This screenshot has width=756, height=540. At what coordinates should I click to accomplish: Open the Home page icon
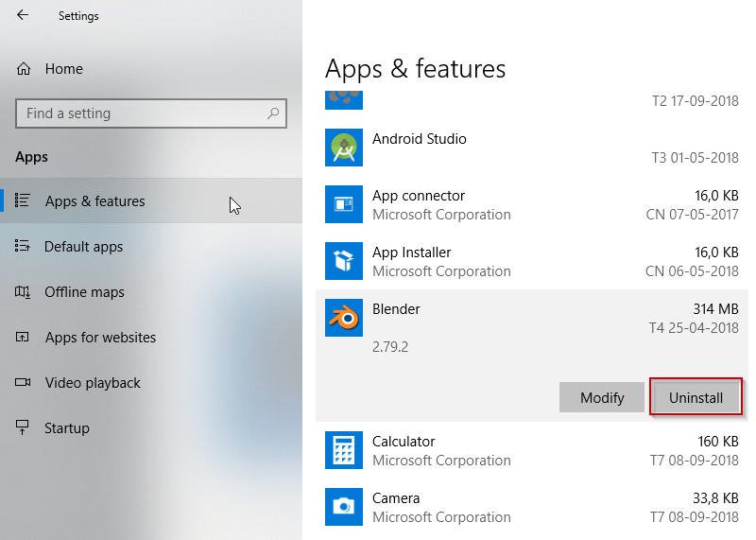(x=23, y=69)
